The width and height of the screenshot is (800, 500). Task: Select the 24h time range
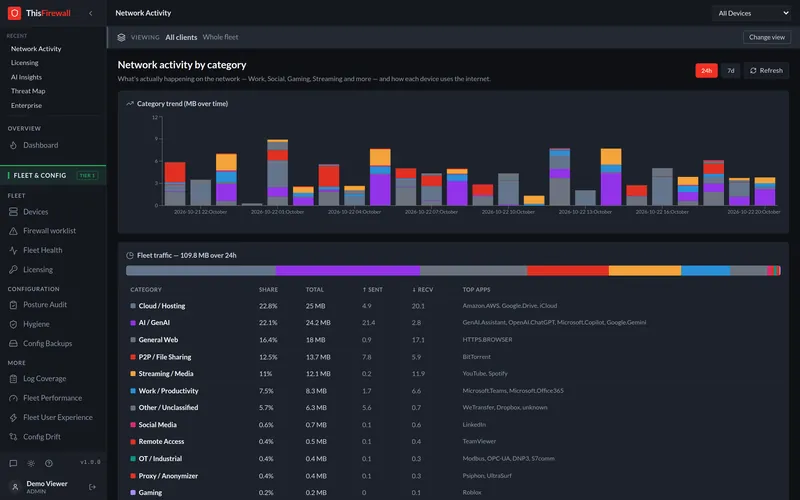pyautogui.click(x=706, y=70)
